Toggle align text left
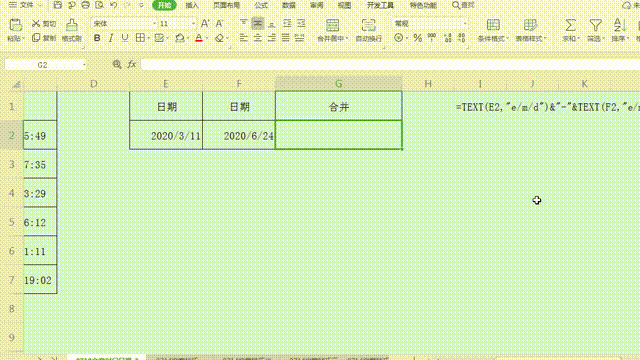This screenshot has height=360, width=640. point(244,38)
